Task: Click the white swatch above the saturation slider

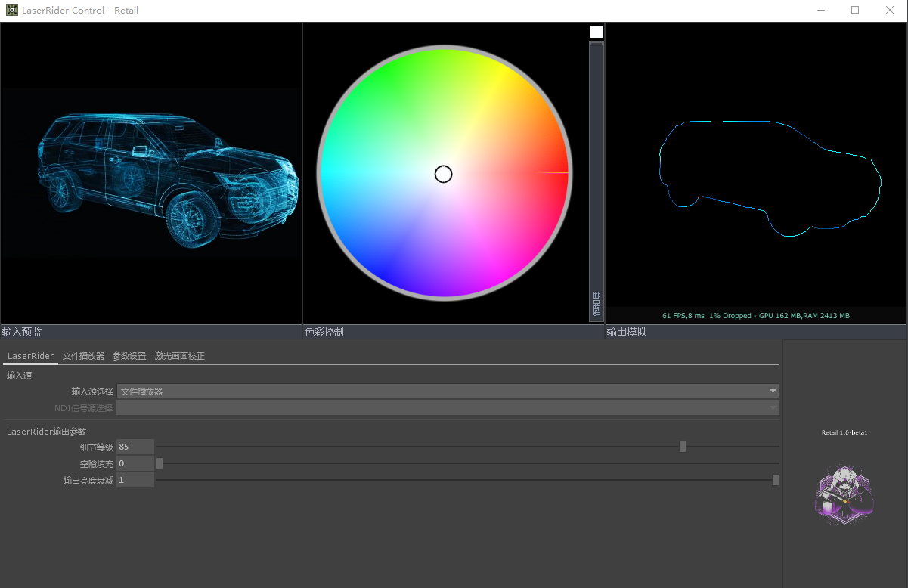Action: click(597, 32)
